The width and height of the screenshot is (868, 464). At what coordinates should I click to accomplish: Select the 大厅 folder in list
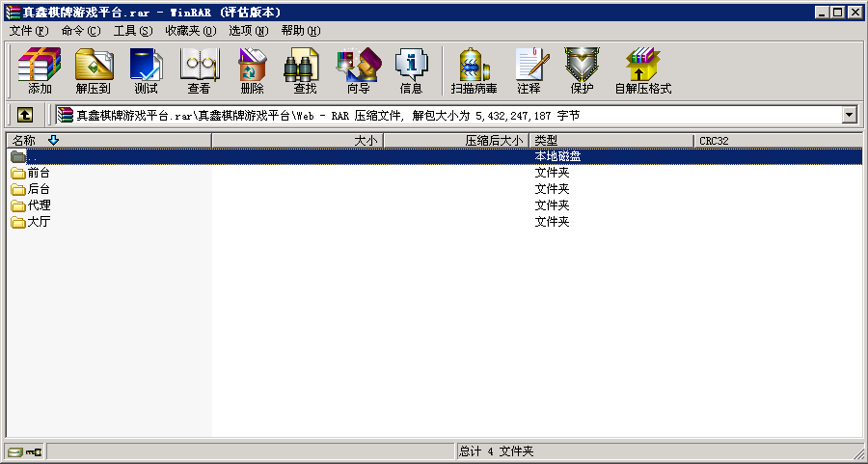point(39,222)
